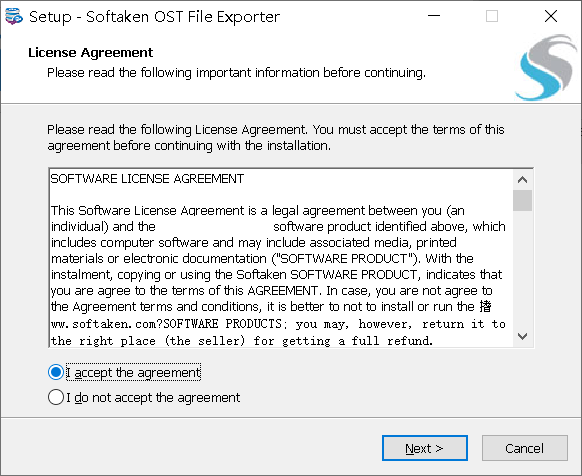Viewport: 582px width, 476px height.
Task: Click the Softaken swirl logo
Action: click(x=545, y=67)
